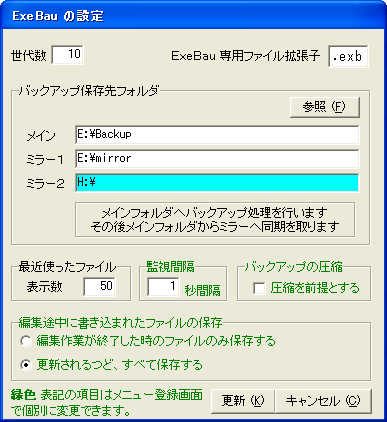Click the 更新 (K) button
Screen dimensions: 387x422
pyautogui.click(x=243, y=401)
